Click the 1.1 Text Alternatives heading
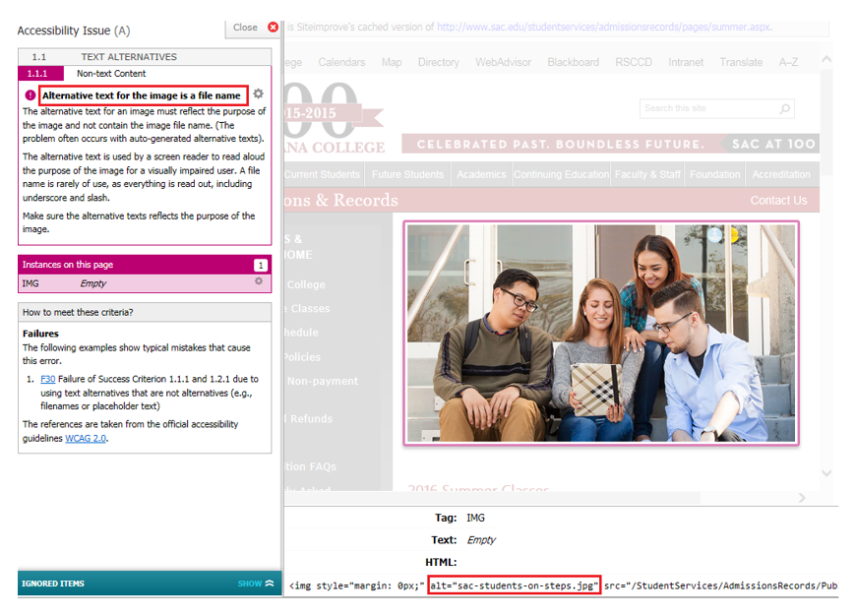 click(x=145, y=57)
